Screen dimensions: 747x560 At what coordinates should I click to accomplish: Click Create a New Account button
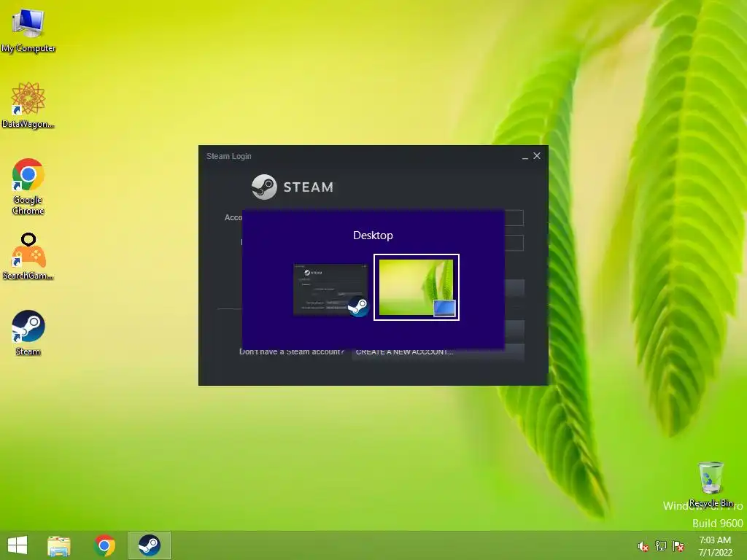[438, 352]
